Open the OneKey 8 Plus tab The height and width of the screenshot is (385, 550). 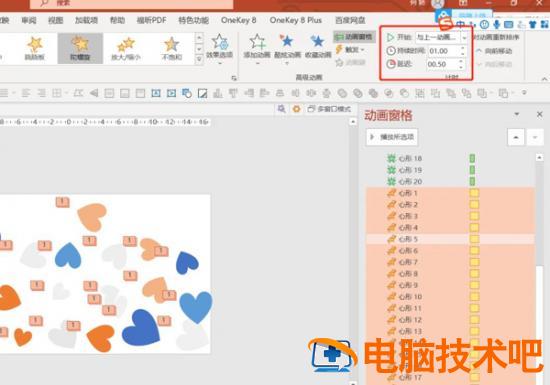tap(296, 20)
